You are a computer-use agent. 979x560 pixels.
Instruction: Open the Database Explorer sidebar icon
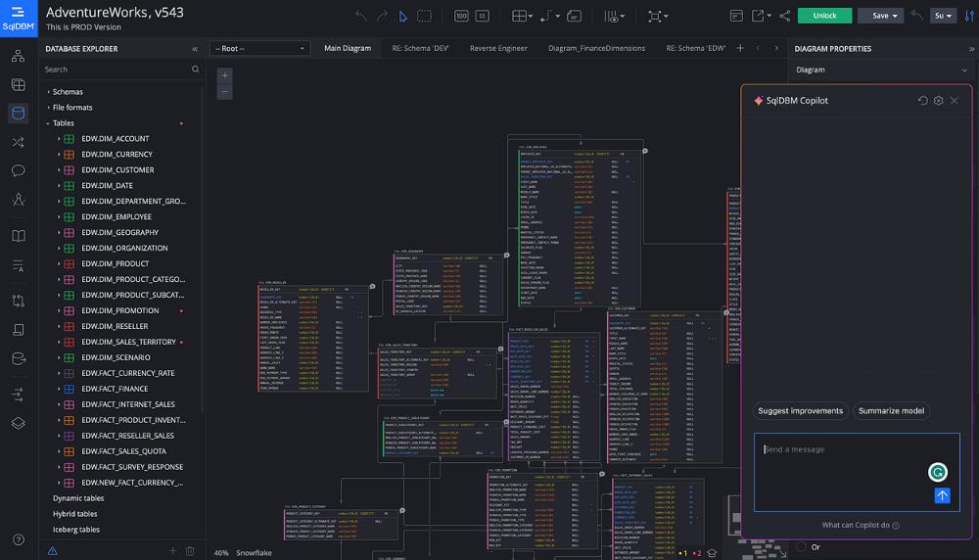pos(18,113)
